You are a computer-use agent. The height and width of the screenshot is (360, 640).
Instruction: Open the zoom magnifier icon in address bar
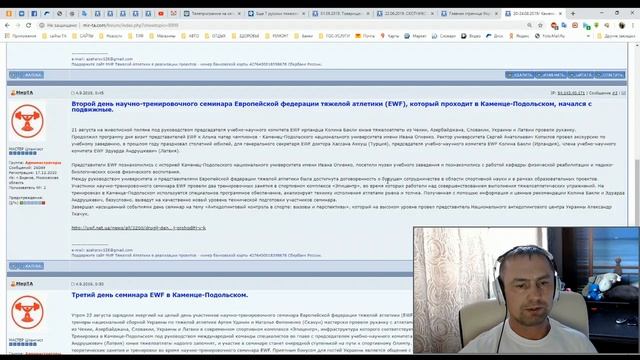click(529, 25)
